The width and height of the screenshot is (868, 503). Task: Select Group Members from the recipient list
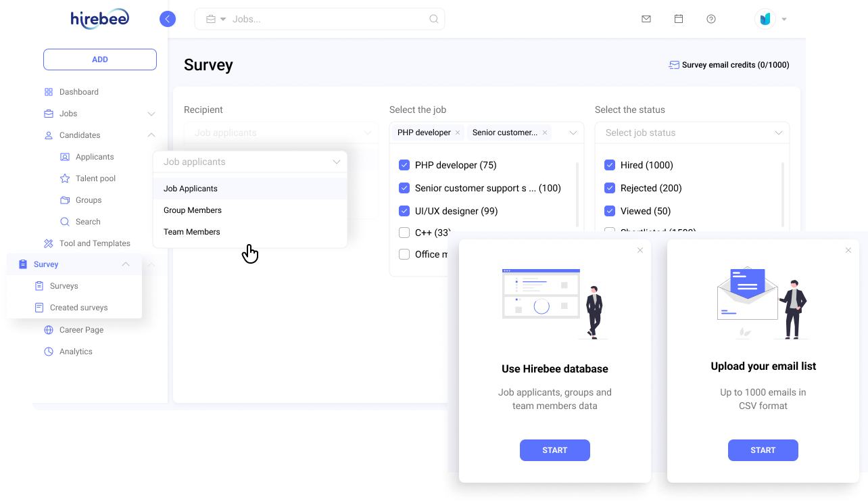pyautogui.click(x=193, y=210)
